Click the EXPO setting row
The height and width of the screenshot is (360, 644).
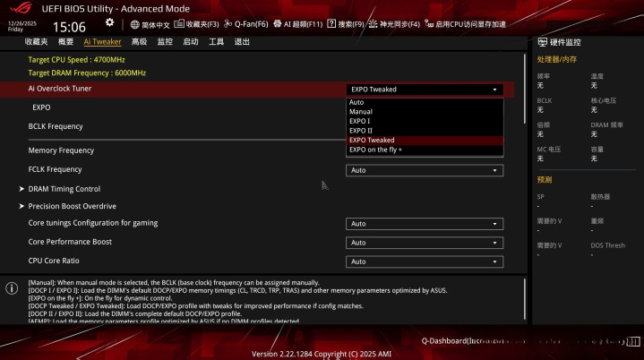[x=257, y=107]
